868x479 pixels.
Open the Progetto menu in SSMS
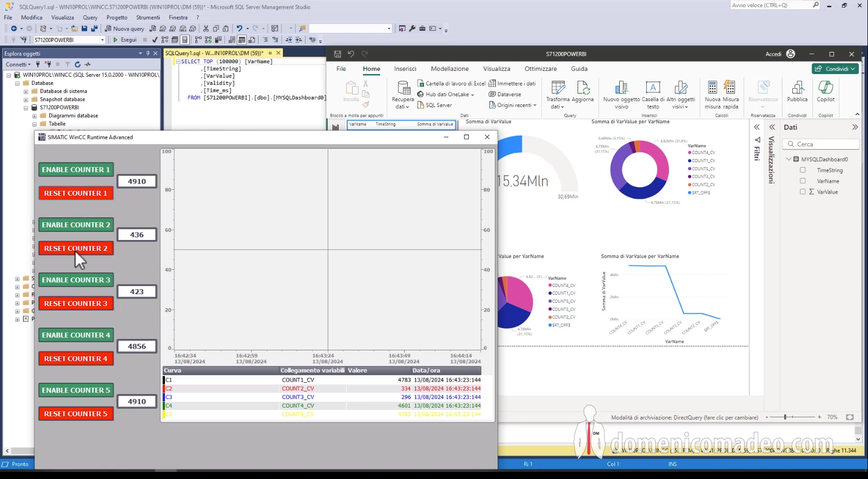click(x=117, y=17)
